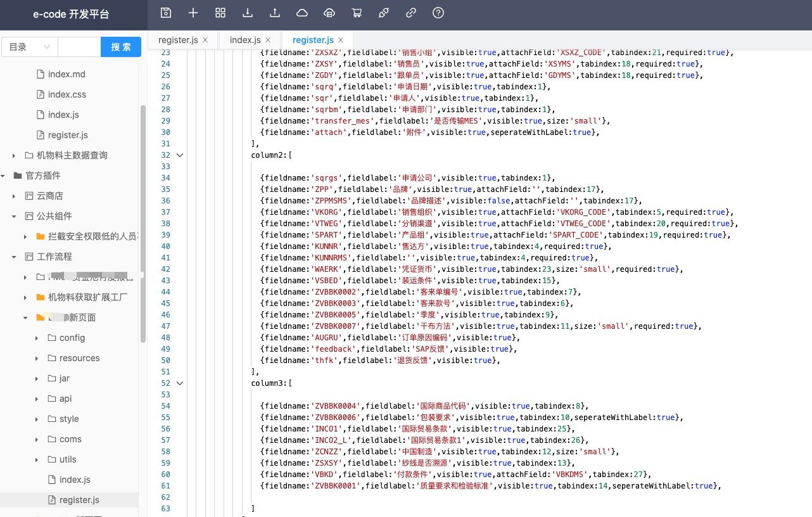Image resolution: width=812 pixels, height=517 pixels.
Task: Select the resources folder
Action: tap(79, 358)
